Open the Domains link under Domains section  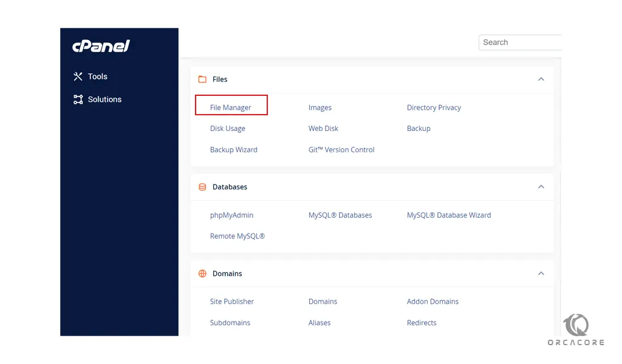(x=323, y=302)
